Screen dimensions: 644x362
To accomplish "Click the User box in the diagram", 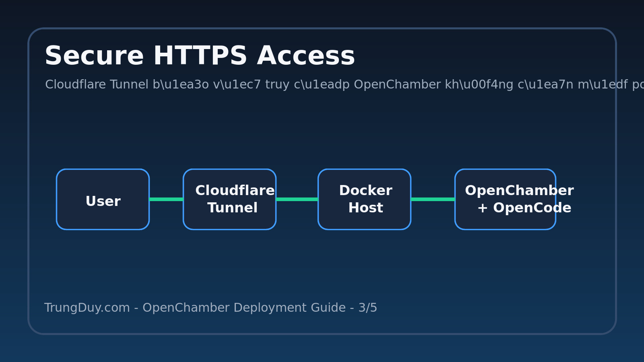I will tap(103, 200).
